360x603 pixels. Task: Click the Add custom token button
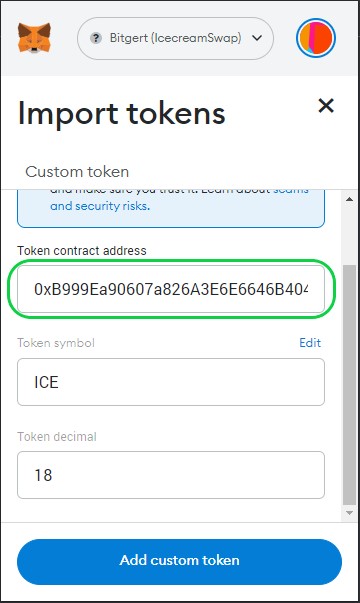(179, 561)
